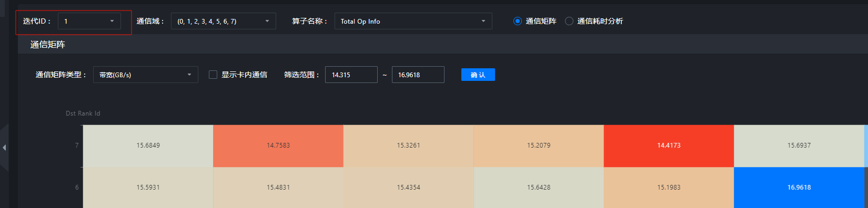
Task: Click the 确认 button
Action: 478,75
